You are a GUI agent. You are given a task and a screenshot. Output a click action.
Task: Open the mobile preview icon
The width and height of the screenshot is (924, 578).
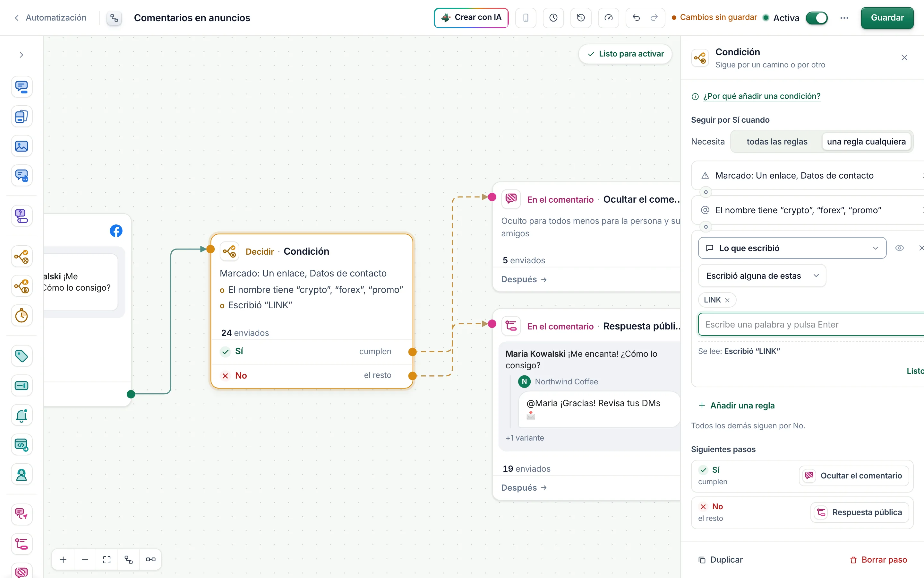(x=526, y=18)
